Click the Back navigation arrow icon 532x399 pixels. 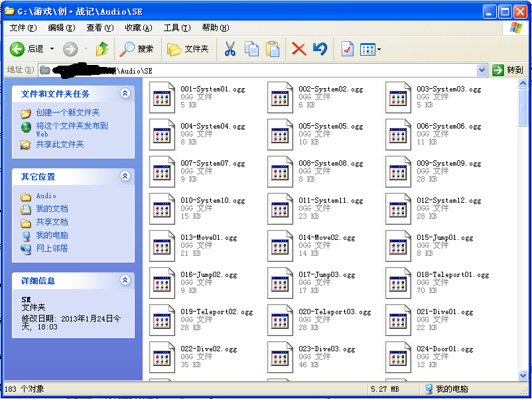pyautogui.click(x=17, y=49)
